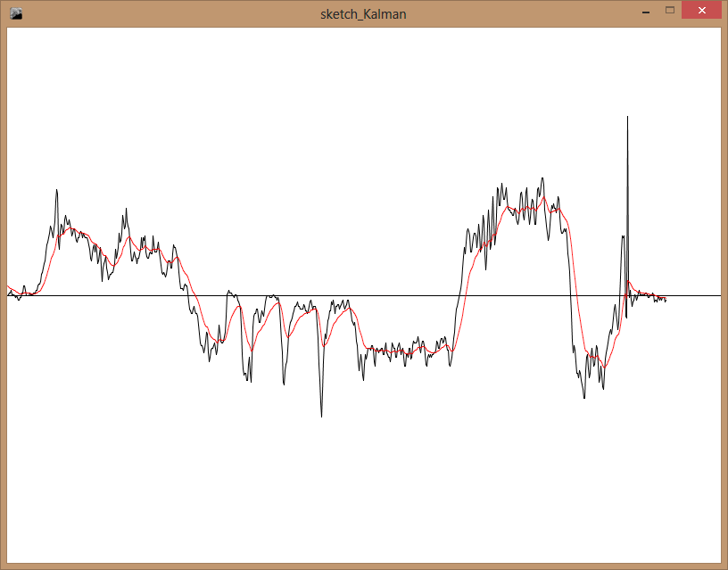Minimize the sketch_Kalman window
728x570 pixels.
(x=645, y=12)
